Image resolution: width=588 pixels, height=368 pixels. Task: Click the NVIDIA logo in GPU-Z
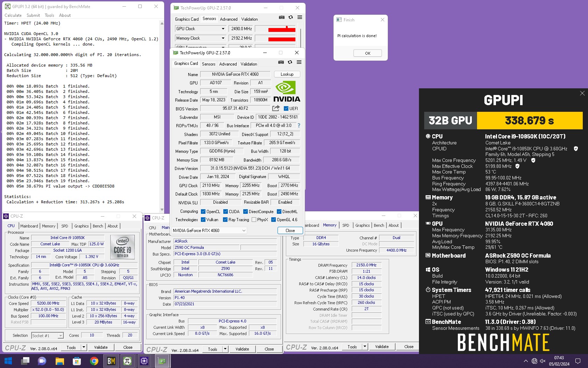tap(287, 91)
